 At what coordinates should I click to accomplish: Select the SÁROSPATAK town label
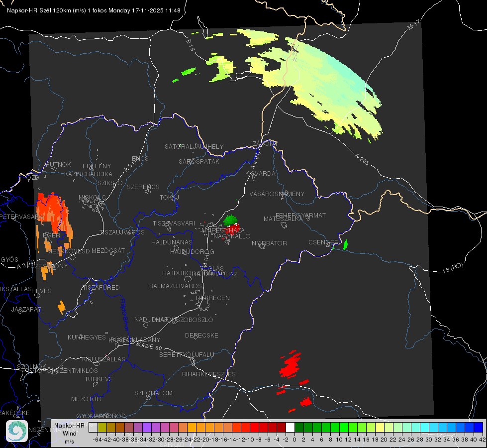tap(199, 161)
